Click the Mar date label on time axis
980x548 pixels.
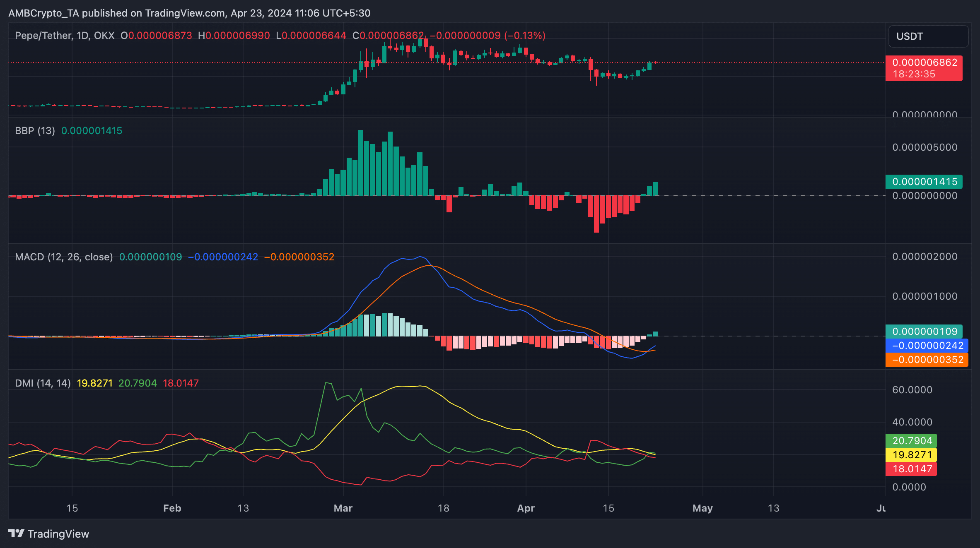(343, 508)
